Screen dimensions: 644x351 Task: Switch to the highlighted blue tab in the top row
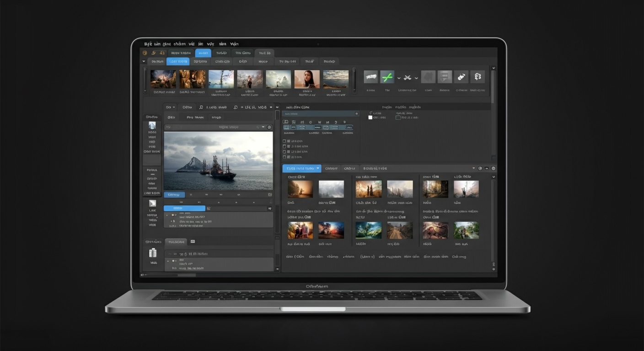tap(203, 53)
